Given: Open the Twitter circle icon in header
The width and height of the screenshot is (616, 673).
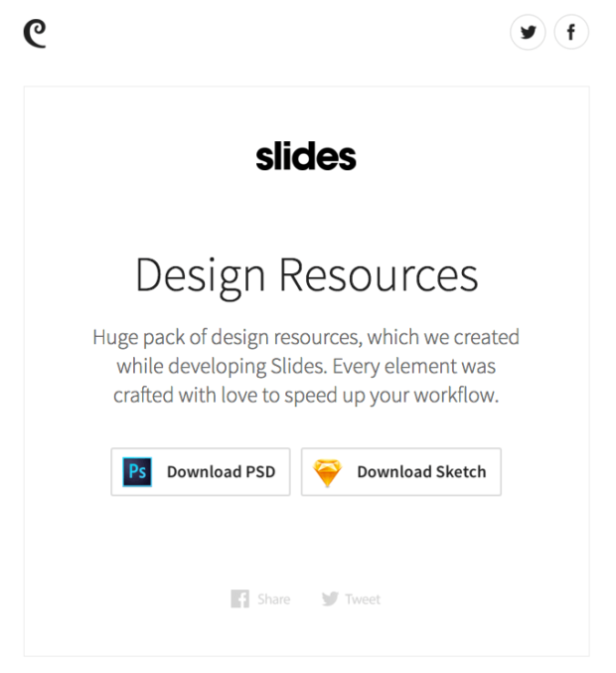Looking at the screenshot, I should 528,32.
